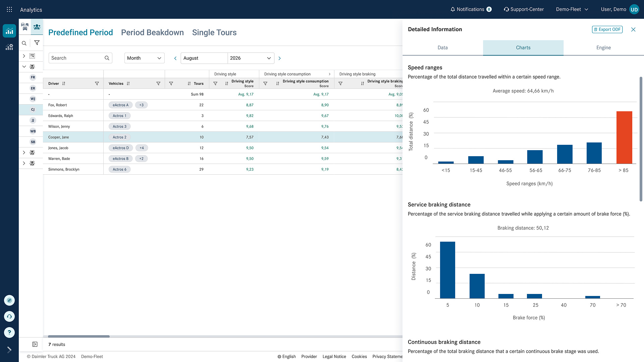Click the Detailed Information vertical scrollbar
The height and width of the screenshot is (362, 644).
pyautogui.click(x=641, y=139)
